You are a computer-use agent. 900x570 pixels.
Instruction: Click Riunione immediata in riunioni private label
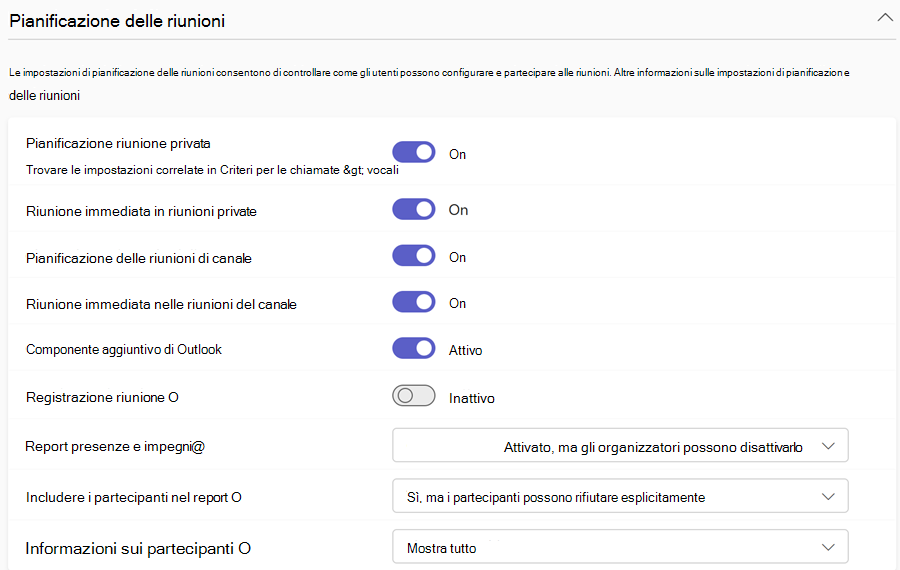141,211
